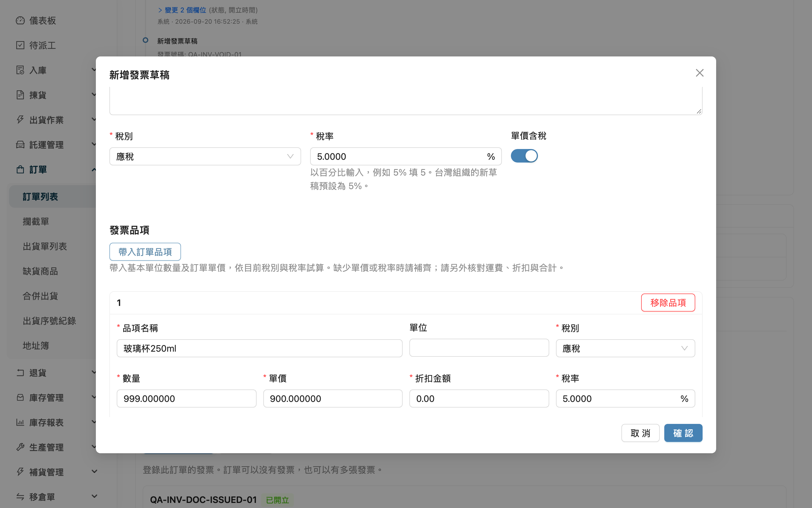The width and height of the screenshot is (812, 508).
Task: Click the 託運管理 truck icon
Action: 20,145
